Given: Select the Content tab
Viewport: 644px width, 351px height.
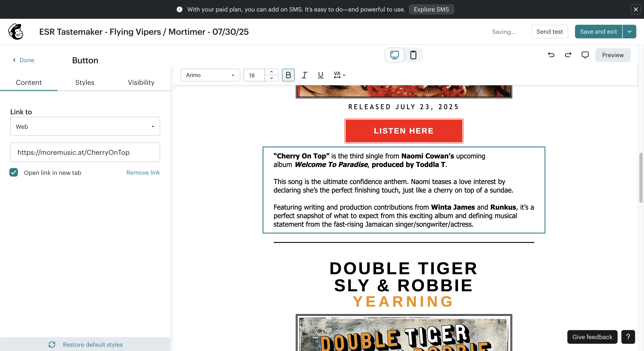Looking at the screenshot, I should (29, 82).
